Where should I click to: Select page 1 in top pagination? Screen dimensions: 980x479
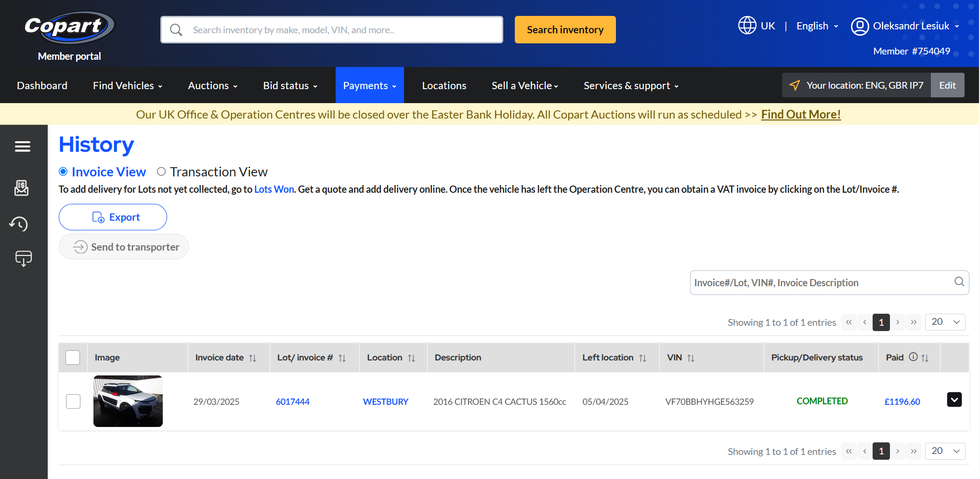coord(881,322)
